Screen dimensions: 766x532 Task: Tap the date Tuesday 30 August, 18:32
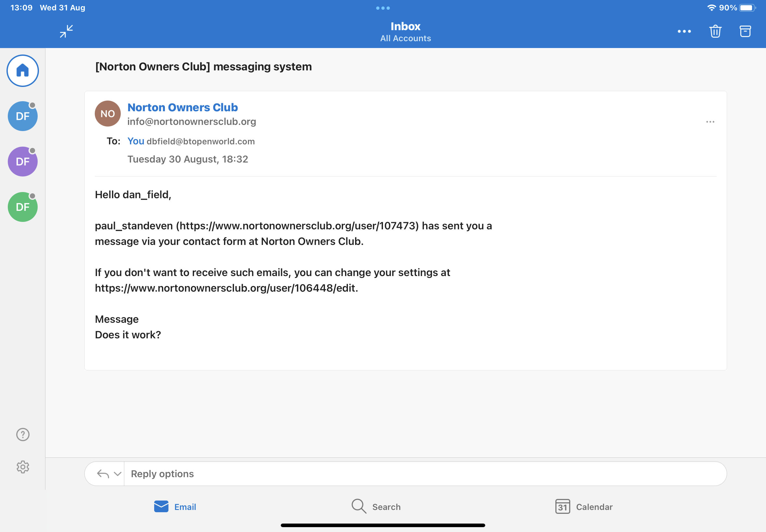[x=188, y=159]
